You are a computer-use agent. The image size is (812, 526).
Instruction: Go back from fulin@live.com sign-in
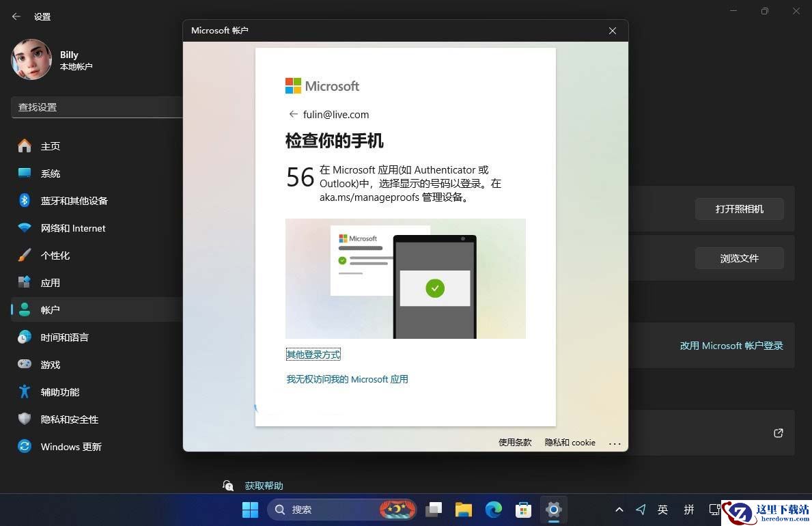(x=293, y=114)
